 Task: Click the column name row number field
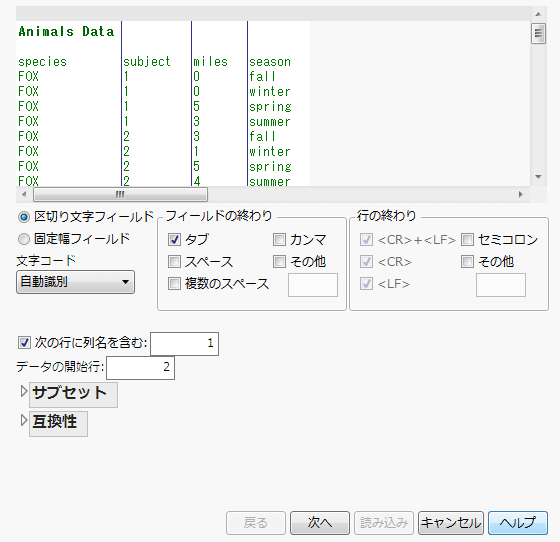pos(184,343)
